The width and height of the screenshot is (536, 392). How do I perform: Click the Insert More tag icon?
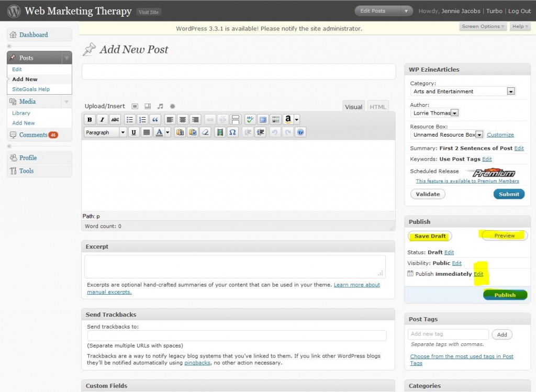click(x=236, y=120)
